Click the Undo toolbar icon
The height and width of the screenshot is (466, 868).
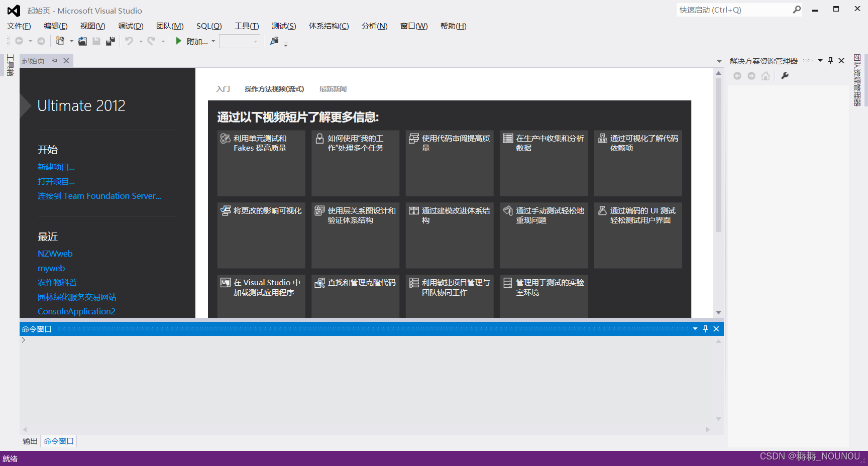129,41
